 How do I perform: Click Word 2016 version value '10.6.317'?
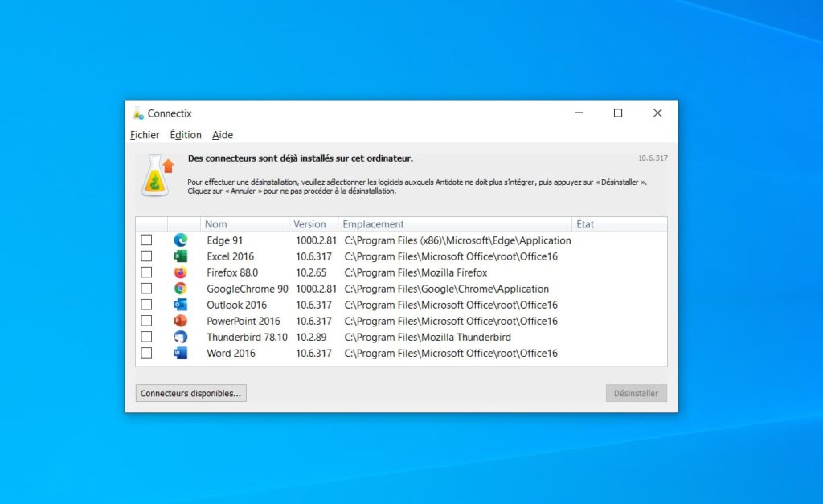pyautogui.click(x=314, y=354)
